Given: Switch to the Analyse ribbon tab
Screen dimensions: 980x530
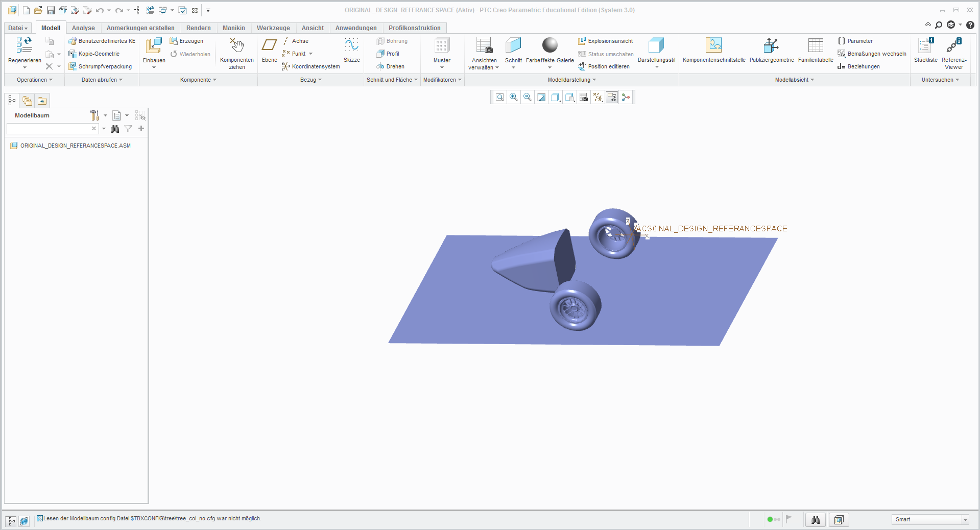Looking at the screenshot, I should (83, 28).
